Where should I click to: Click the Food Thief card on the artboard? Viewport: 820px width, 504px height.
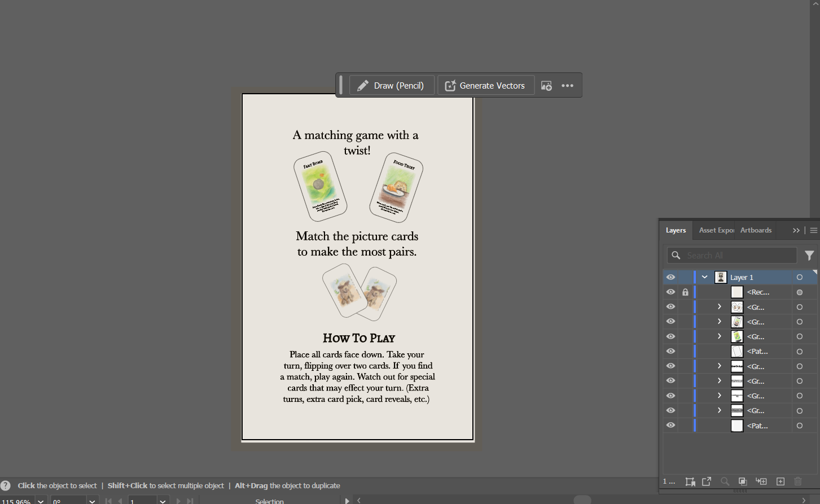(396, 188)
